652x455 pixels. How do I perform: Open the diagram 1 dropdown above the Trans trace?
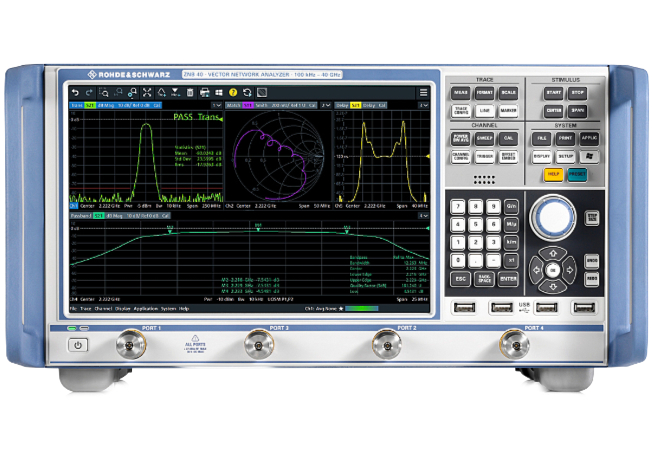tap(217, 105)
